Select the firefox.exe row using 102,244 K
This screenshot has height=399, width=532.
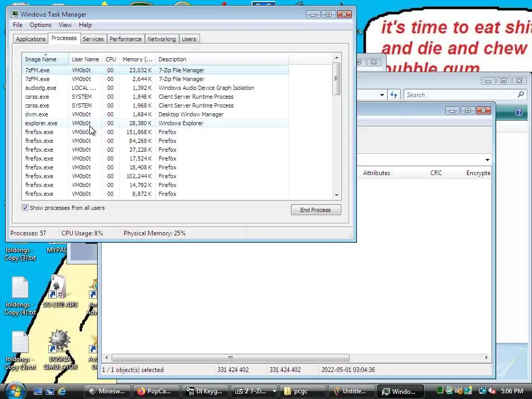click(155, 176)
